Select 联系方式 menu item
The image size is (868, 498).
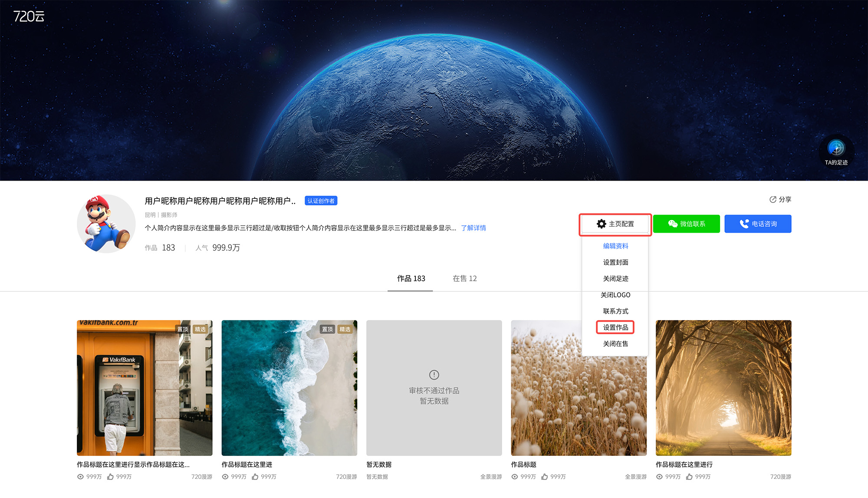[615, 311]
